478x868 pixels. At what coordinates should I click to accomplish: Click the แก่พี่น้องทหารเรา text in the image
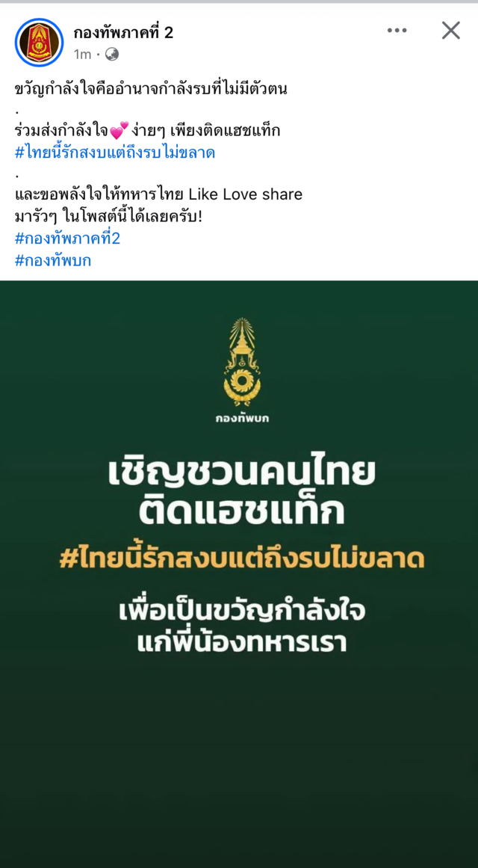242,643
